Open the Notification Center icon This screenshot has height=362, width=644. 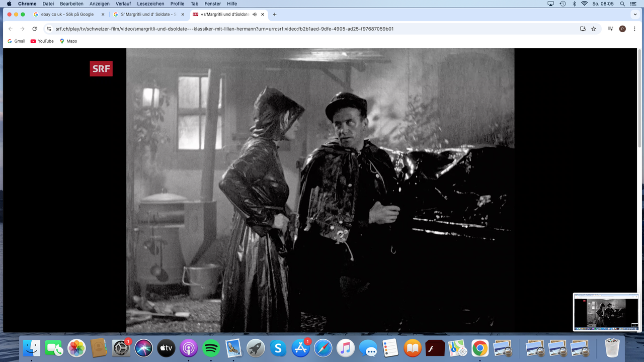(633, 4)
